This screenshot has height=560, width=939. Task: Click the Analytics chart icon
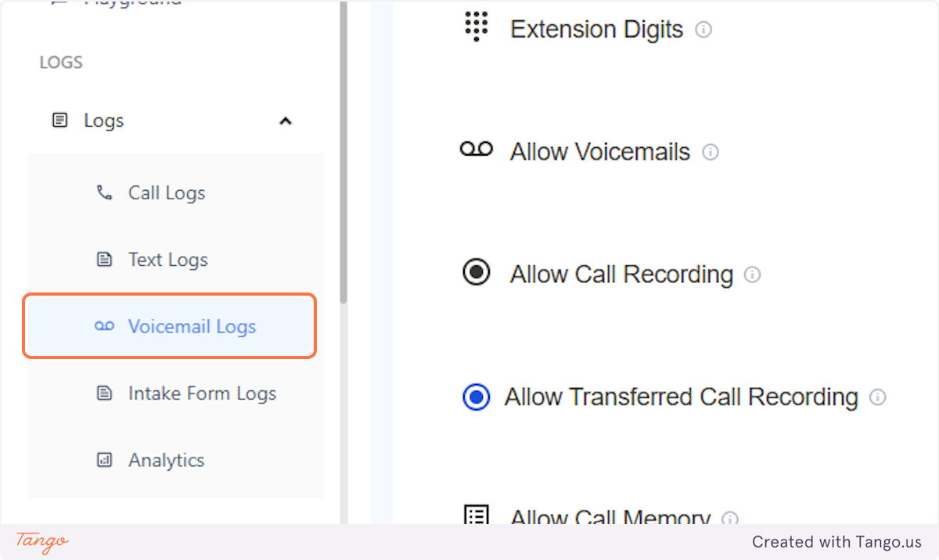pos(105,460)
